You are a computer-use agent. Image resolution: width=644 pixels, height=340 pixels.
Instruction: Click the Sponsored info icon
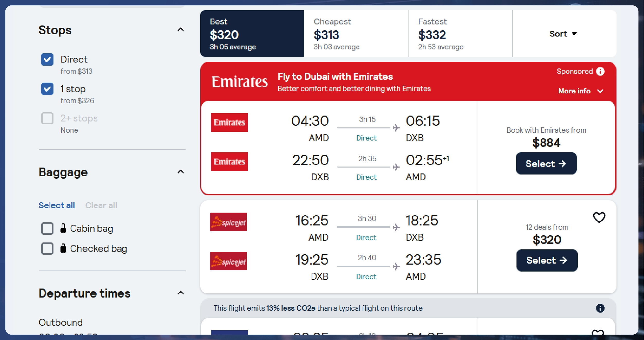(600, 72)
